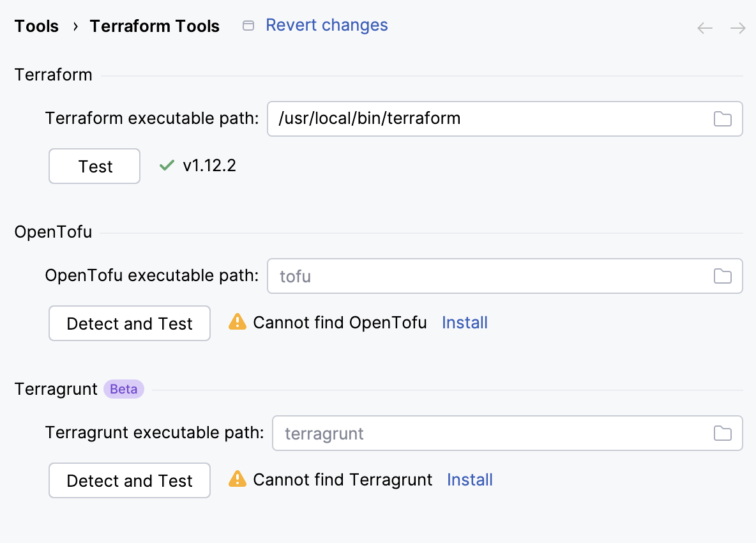Open folder browser for Terragrunt executable path

click(x=723, y=433)
